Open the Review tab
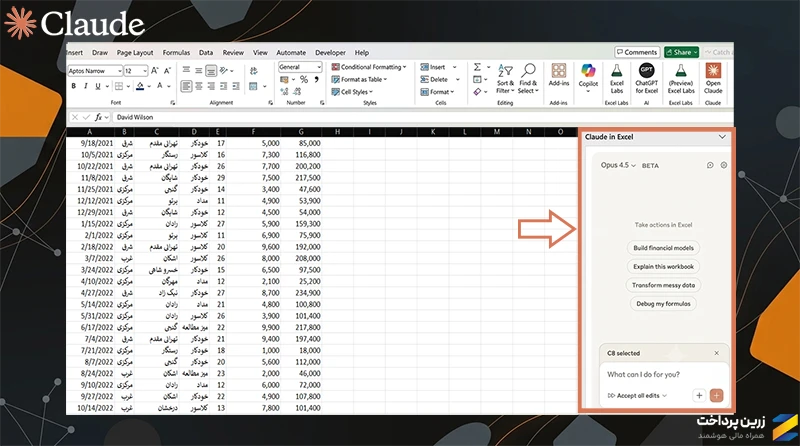The height and width of the screenshot is (446, 800). (x=233, y=53)
